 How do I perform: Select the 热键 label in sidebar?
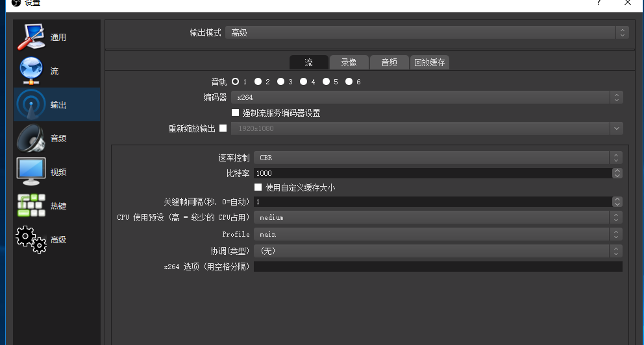click(58, 206)
